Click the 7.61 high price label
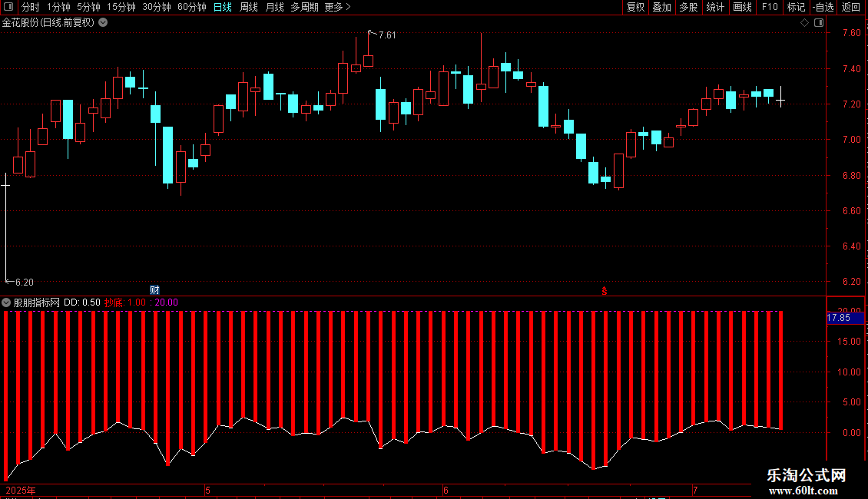Viewport: 868px width, 499px height. (x=387, y=35)
